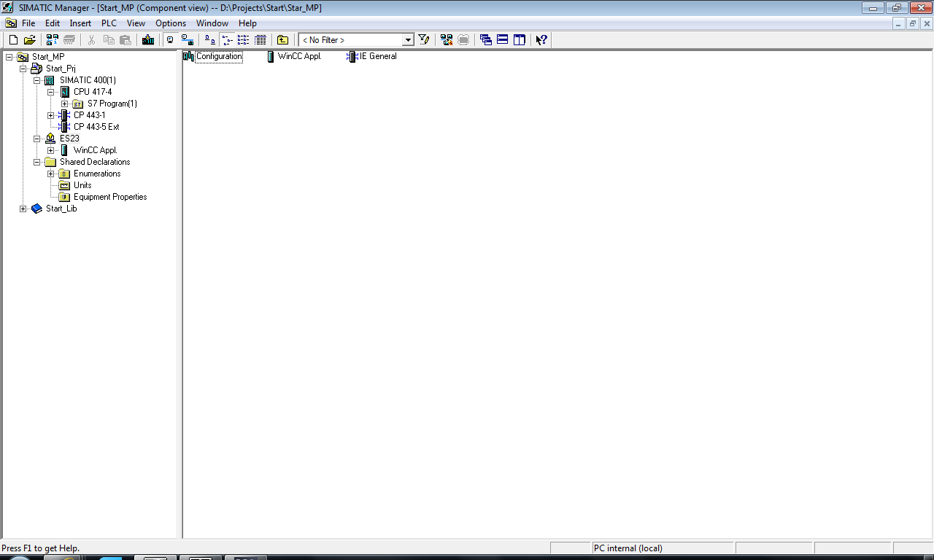This screenshot has height=560, width=934.
Task: Switch object view to Large Icons
Action: point(209,40)
